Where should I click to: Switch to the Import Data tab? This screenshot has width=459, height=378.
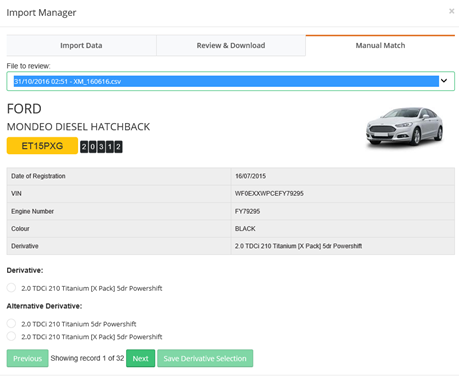(81, 45)
